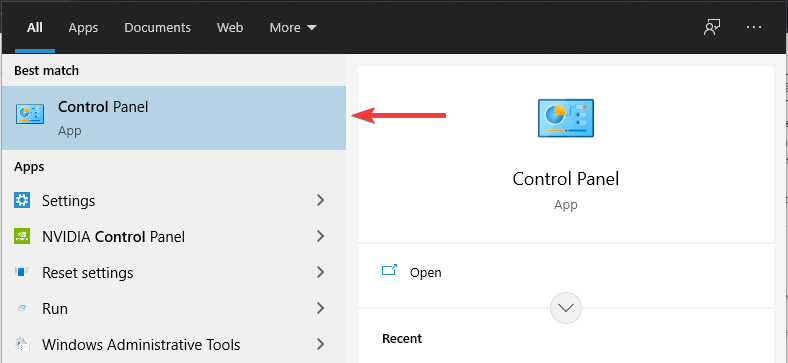The width and height of the screenshot is (788, 363).
Task: Click the large Control Panel preview icon
Action: coord(566,118)
